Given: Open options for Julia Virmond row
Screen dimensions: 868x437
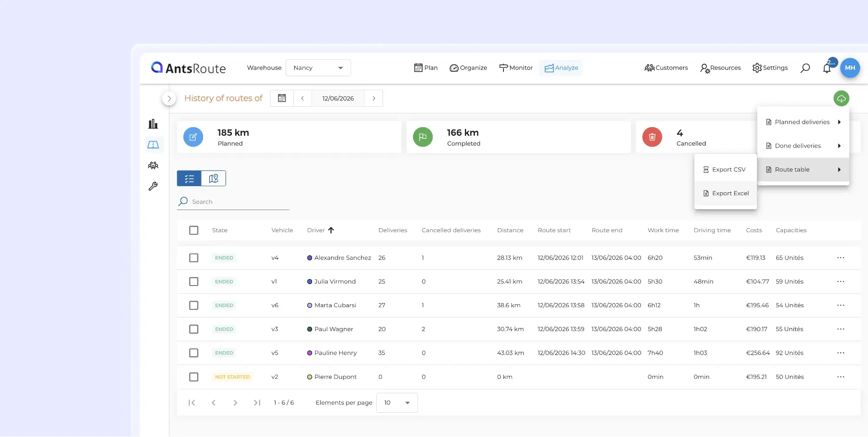Looking at the screenshot, I should (841, 282).
